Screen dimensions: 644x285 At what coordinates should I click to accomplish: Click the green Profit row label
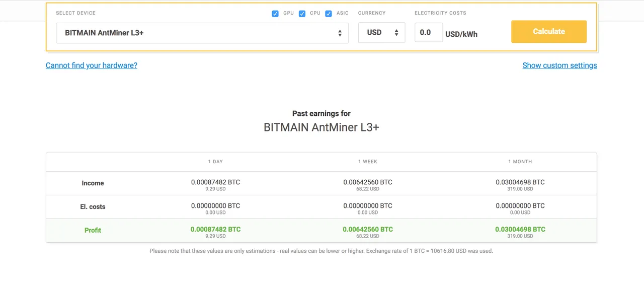(x=93, y=230)
